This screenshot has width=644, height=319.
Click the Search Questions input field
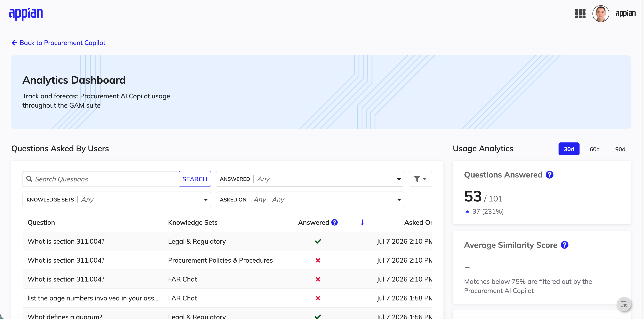[100, 179]
